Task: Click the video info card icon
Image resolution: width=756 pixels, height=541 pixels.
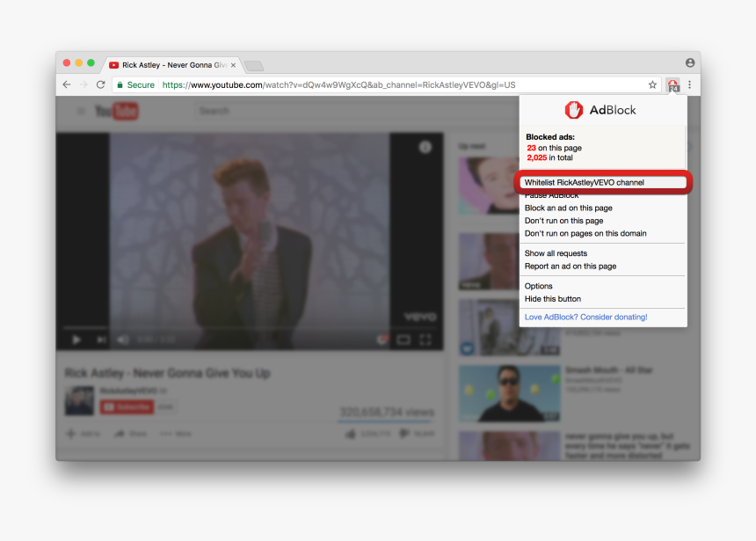Action: click(425, 147)
